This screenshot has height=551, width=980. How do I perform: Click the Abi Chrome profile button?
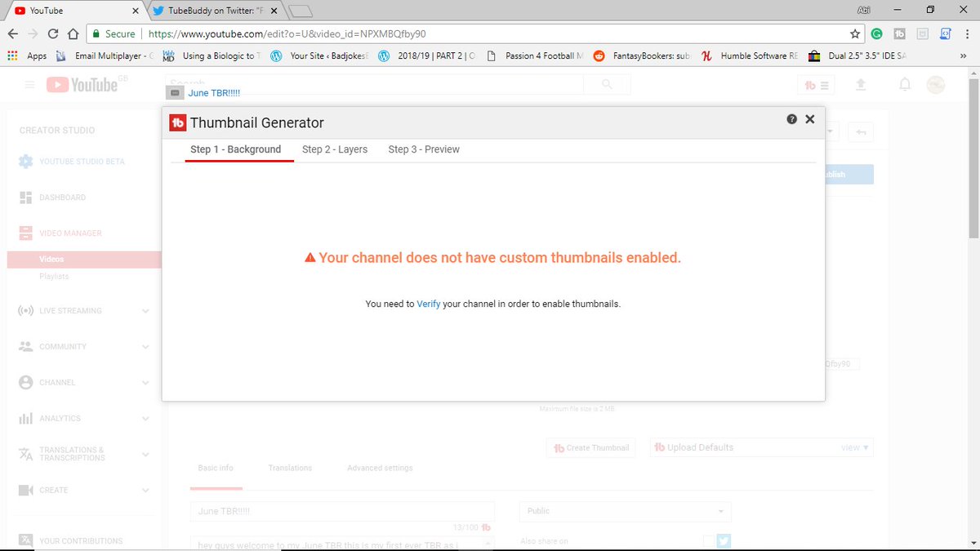click(863, 10)
